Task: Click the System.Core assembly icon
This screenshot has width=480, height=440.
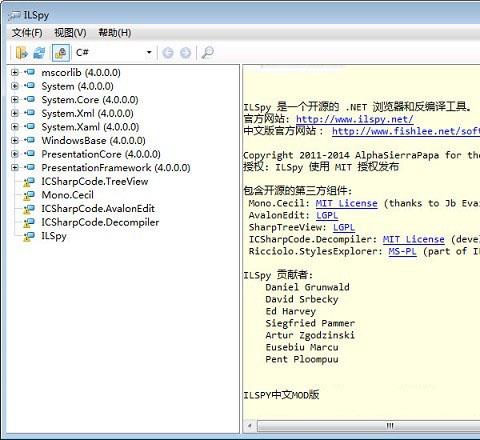Action: tap(29, 99)
